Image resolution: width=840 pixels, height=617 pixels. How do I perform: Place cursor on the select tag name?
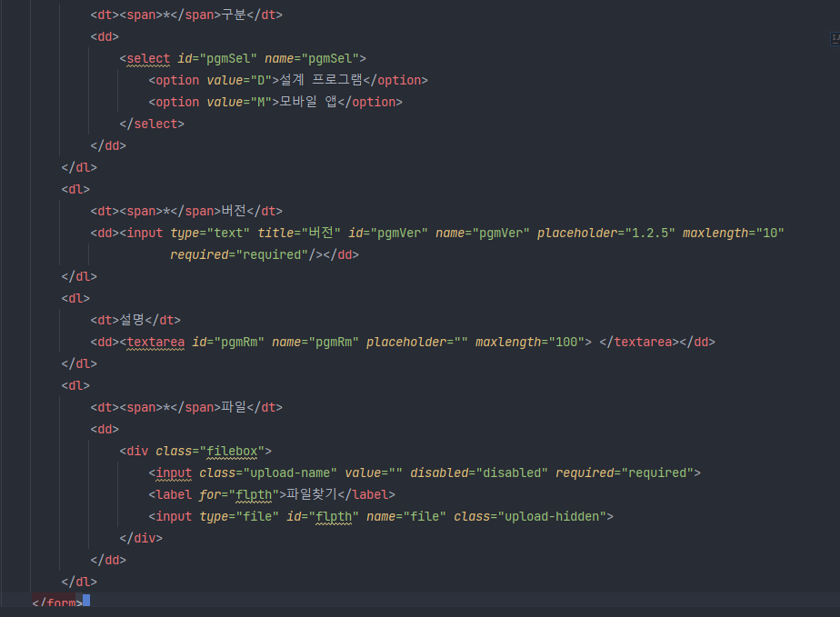tap(148, 58)
